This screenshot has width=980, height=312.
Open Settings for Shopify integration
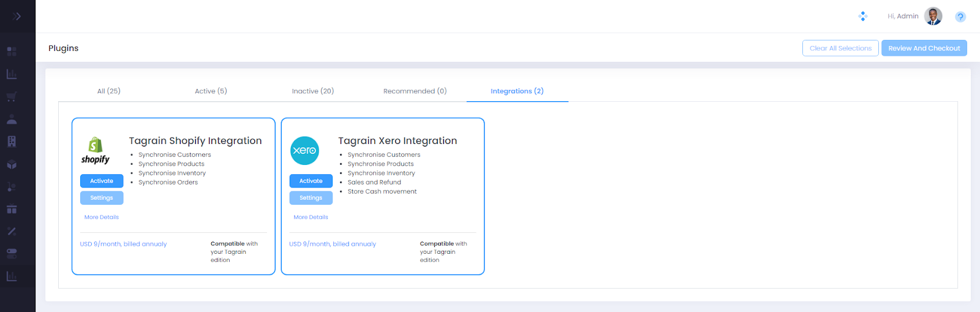coord(102,198)
